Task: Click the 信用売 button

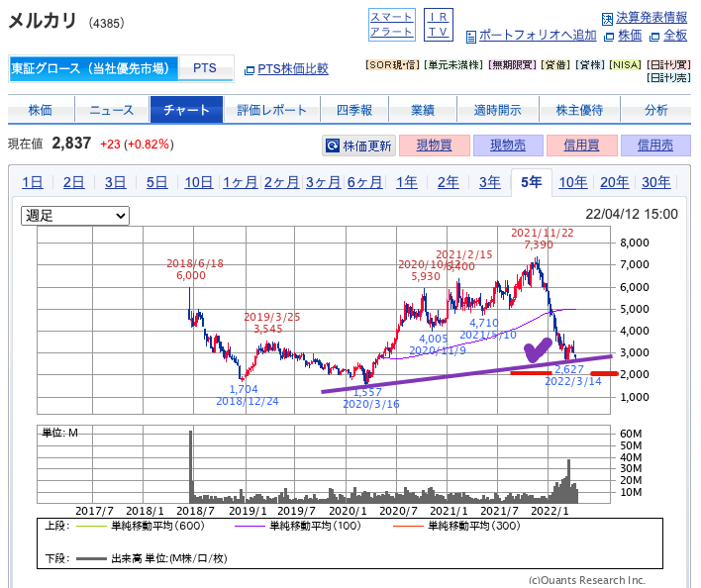Action: pos(655,146)
